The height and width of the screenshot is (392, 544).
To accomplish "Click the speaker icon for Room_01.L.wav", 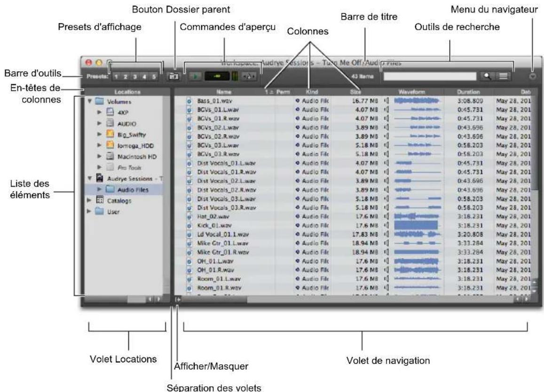I will [x=386, y=279].
